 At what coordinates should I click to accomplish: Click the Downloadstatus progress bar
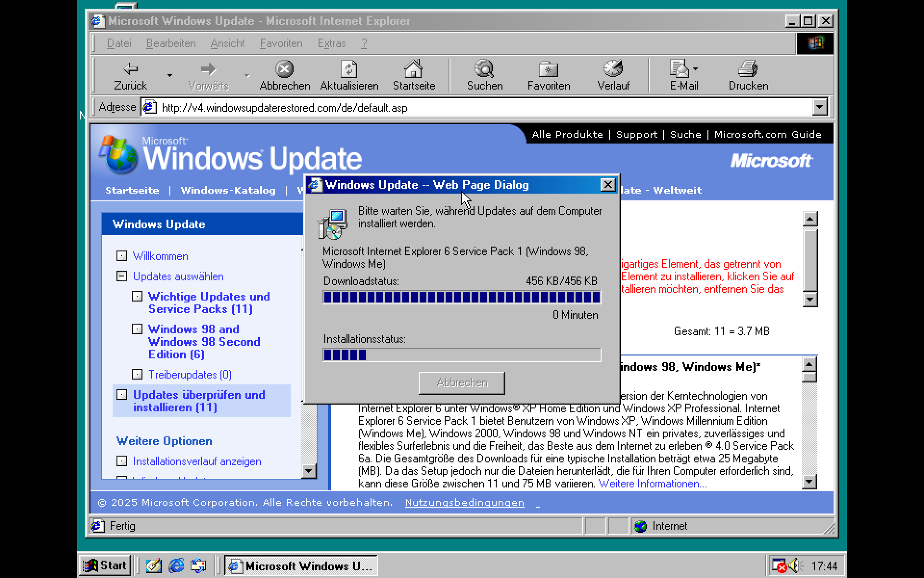pyautogui.click(x=461, y=297)
